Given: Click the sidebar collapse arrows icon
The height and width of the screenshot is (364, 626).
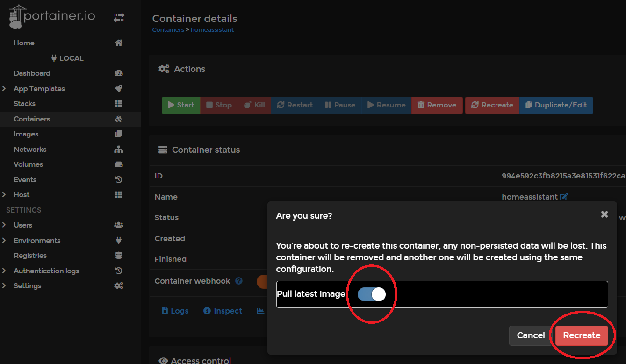Looking at the screenshot, I should (x=119, y=18).
